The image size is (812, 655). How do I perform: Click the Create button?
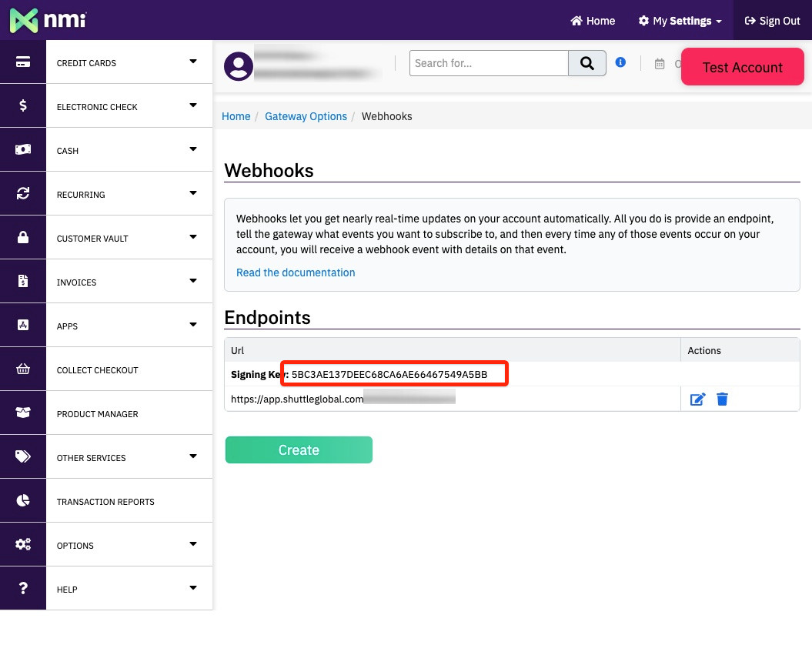click(299, 449)
